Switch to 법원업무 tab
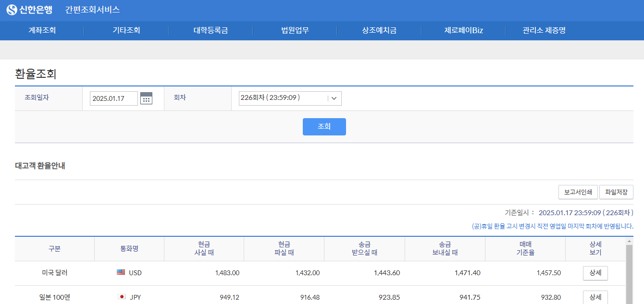Screen dimensions: 644x304 pos(294,30)
